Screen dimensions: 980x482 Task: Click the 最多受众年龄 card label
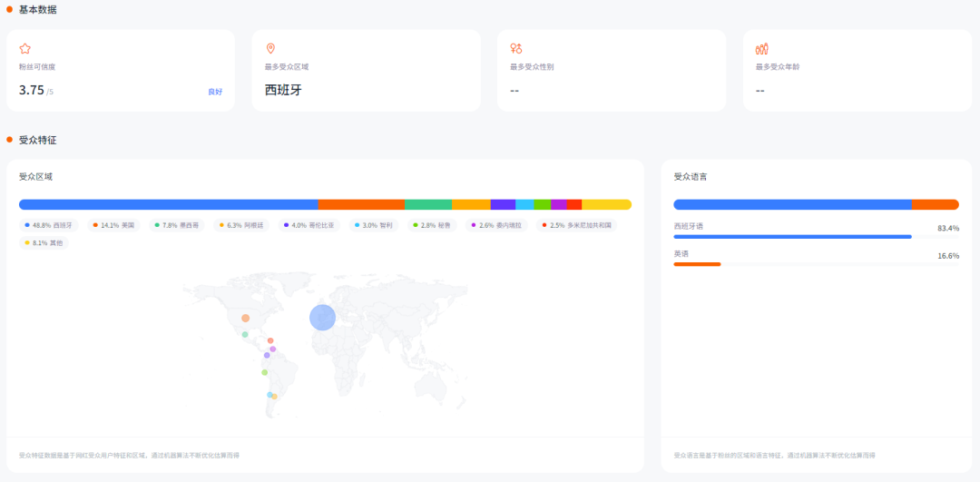click(777, 67)
